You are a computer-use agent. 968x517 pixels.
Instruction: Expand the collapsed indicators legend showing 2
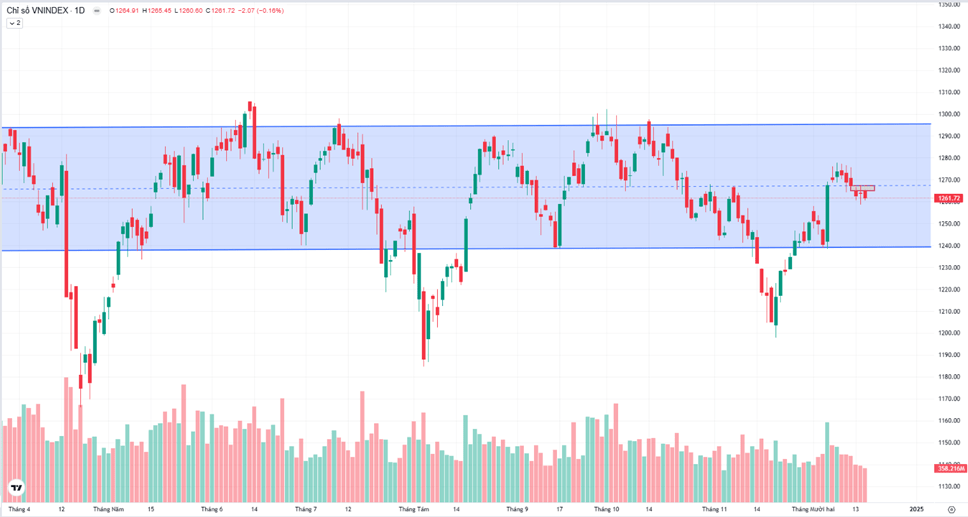tap(14, 22)
